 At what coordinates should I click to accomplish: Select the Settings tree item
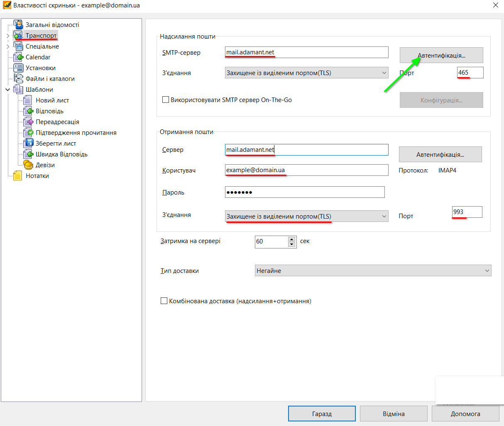40,68
